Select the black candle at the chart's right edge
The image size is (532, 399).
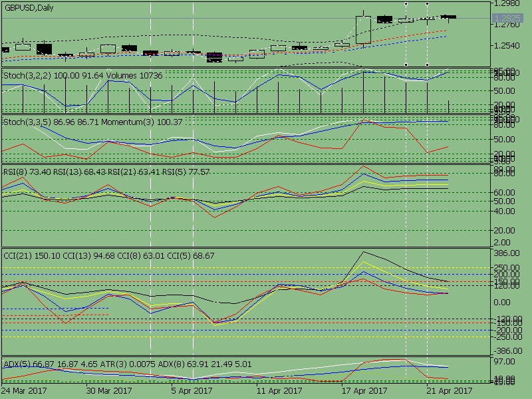448,17
